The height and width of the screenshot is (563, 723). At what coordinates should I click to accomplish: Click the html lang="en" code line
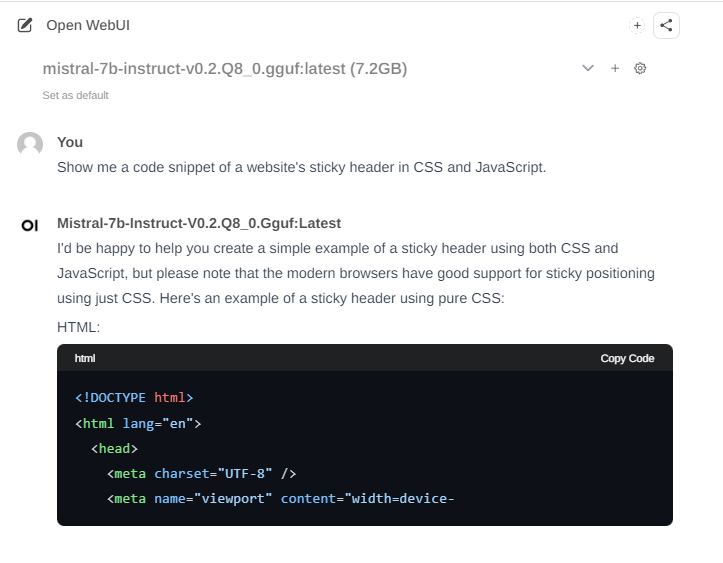pyautogui.click(x=138, y=423)
